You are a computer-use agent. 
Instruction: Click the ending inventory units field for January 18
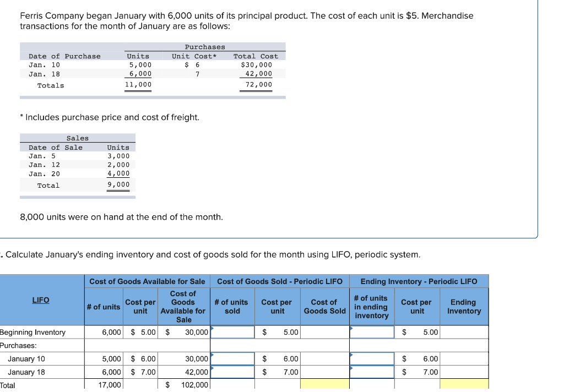click(372, 372)
